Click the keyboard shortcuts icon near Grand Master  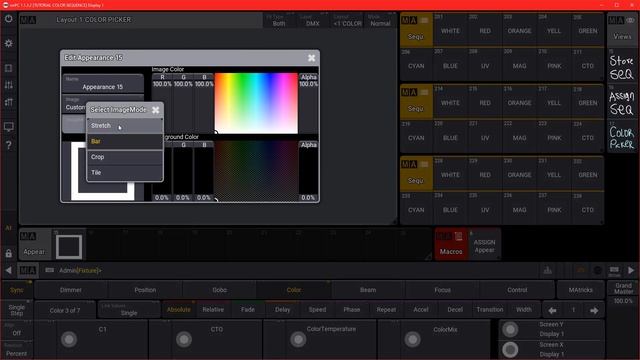point(614,271)
